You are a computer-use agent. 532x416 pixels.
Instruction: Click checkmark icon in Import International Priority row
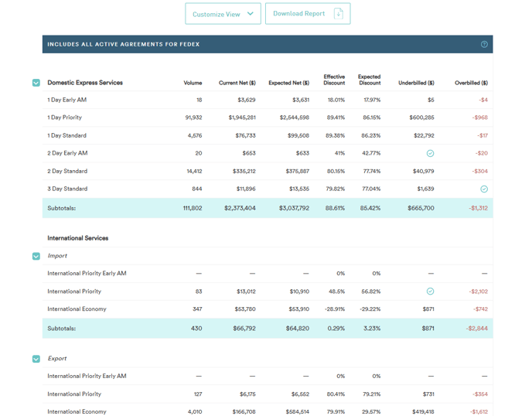coord(431,292)
